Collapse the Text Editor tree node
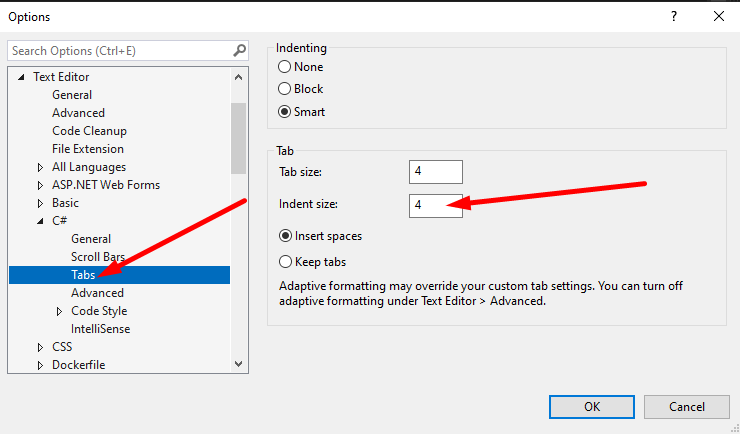740x434 pixels. point(21,77)
